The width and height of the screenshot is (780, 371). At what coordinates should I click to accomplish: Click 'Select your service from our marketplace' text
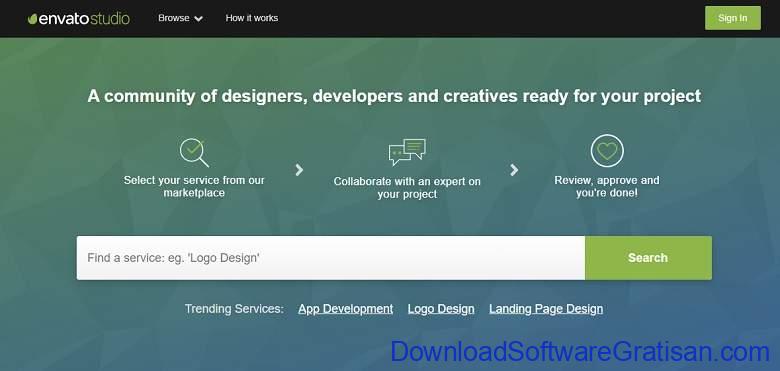pyautogui.click(x=194, y=186)
